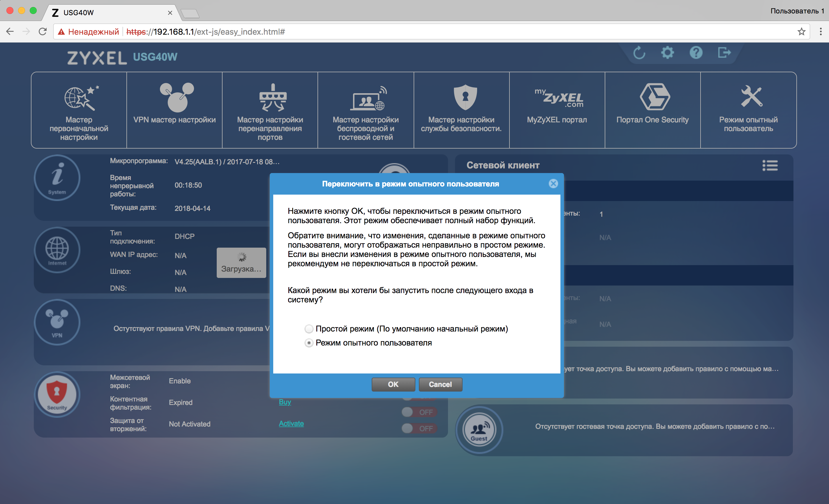Image resolution: width=829 pixels, height=504 pixels.
Task: Click the logout icon in the header
Action: pyautogui.click(x=724, y=53)
